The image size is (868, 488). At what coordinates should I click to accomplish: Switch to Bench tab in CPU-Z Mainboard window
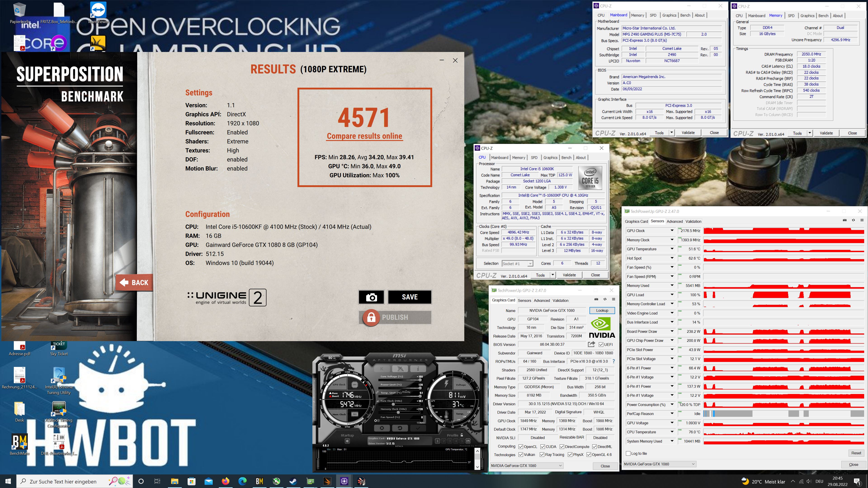pos(685,15)
